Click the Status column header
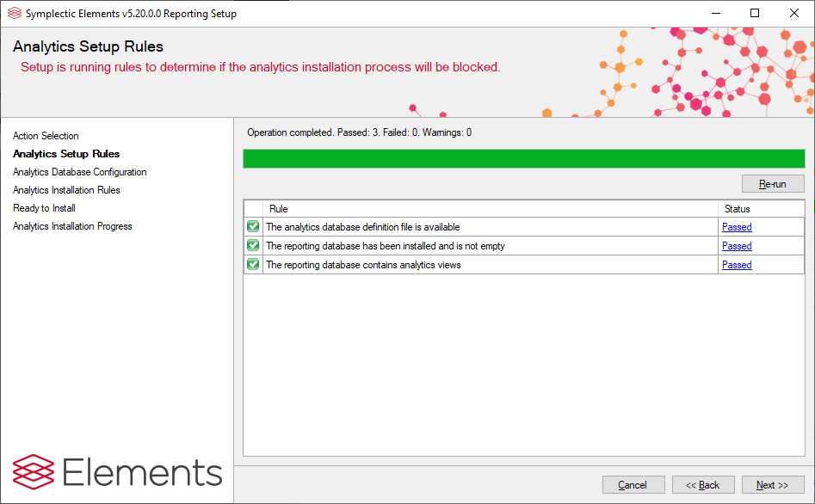The width and height of the screenshot is (815, 504). pos(761,208)
